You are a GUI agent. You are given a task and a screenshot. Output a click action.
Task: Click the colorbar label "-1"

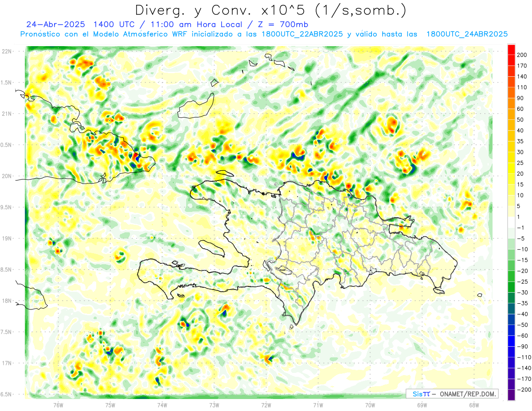tap(520, 228)
